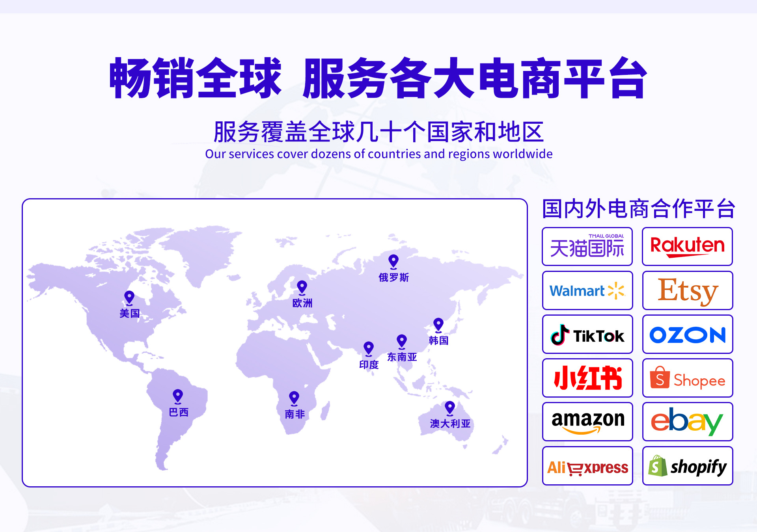
Task: Select the map pin above 南非
Action: click(x=294, y=398)
